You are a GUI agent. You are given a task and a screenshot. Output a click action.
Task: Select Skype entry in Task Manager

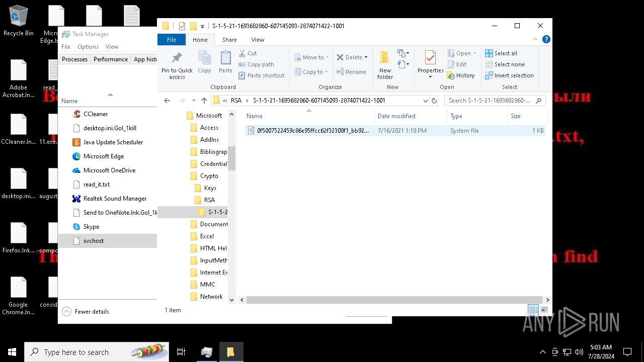108,227
